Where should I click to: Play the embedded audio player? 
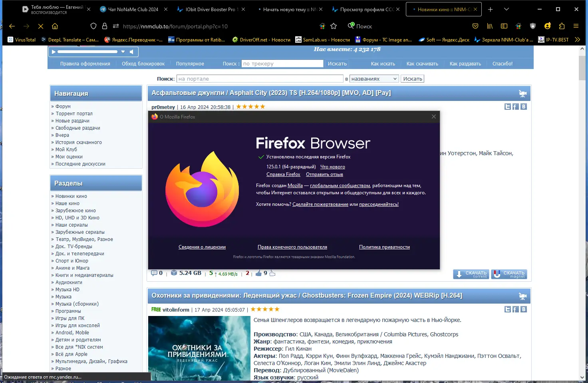tap(54, 51)
